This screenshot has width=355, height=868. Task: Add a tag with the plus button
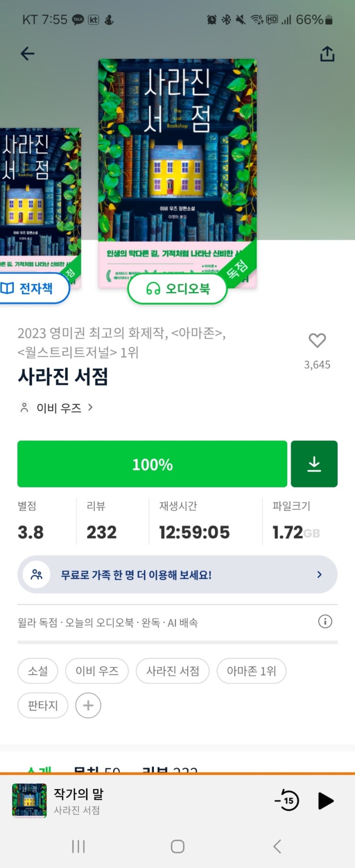pos(88,705)
